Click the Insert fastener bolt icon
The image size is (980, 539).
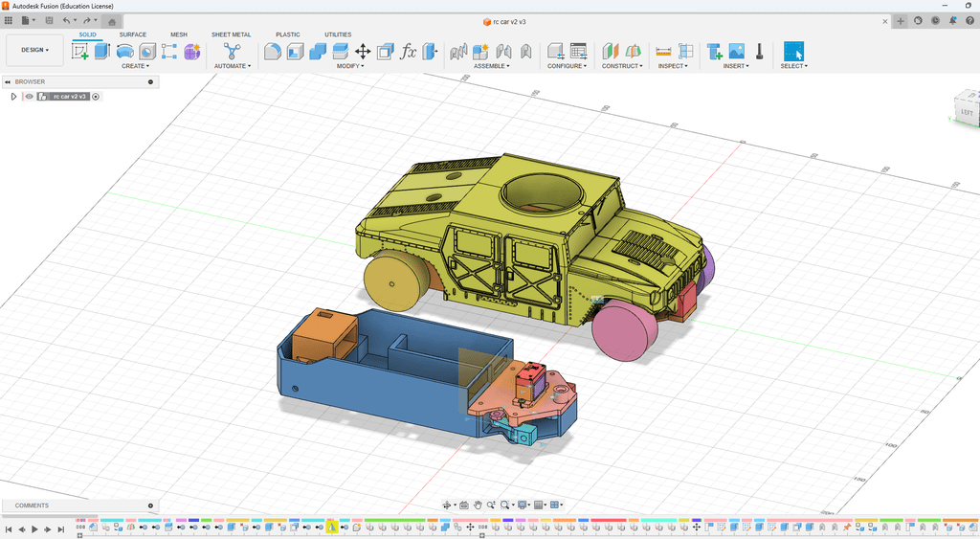pyautogui.click(x=759, y=52)
